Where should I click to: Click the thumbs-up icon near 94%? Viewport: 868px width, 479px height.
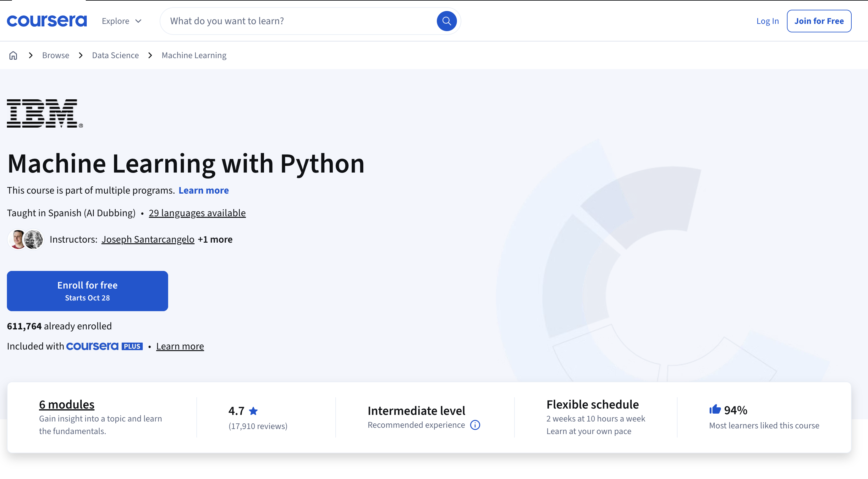[715, 410]
